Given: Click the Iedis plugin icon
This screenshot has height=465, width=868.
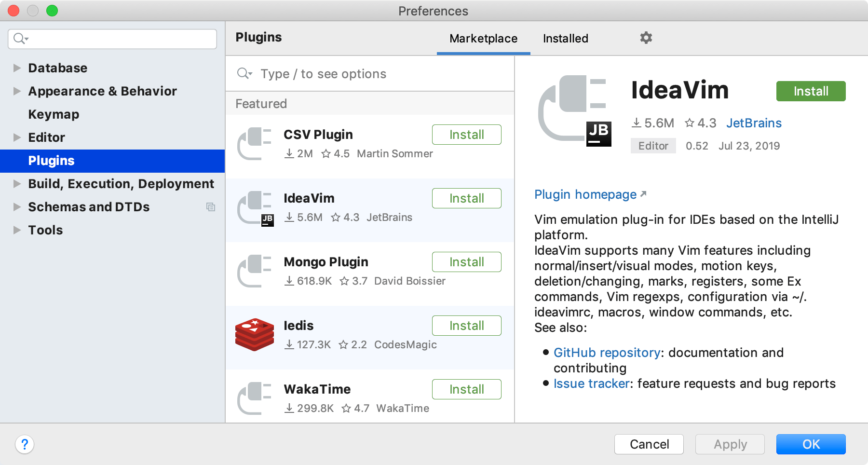Looking at the screenshot, I should [x=255, y=333].
